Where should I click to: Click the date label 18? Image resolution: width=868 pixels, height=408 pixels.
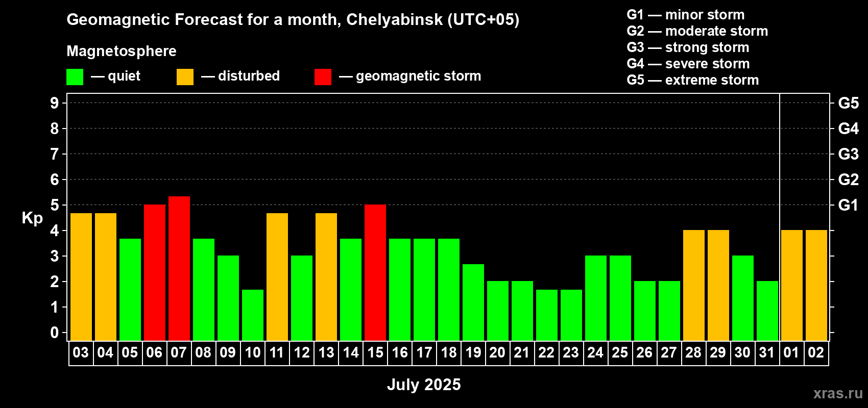click(449, 353)
